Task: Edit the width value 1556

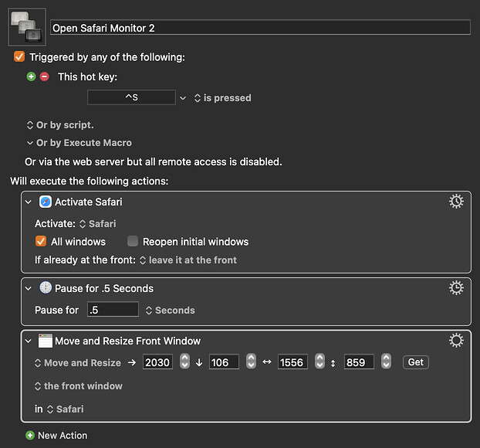Action: pyautogui.click(x=292, y=362)
